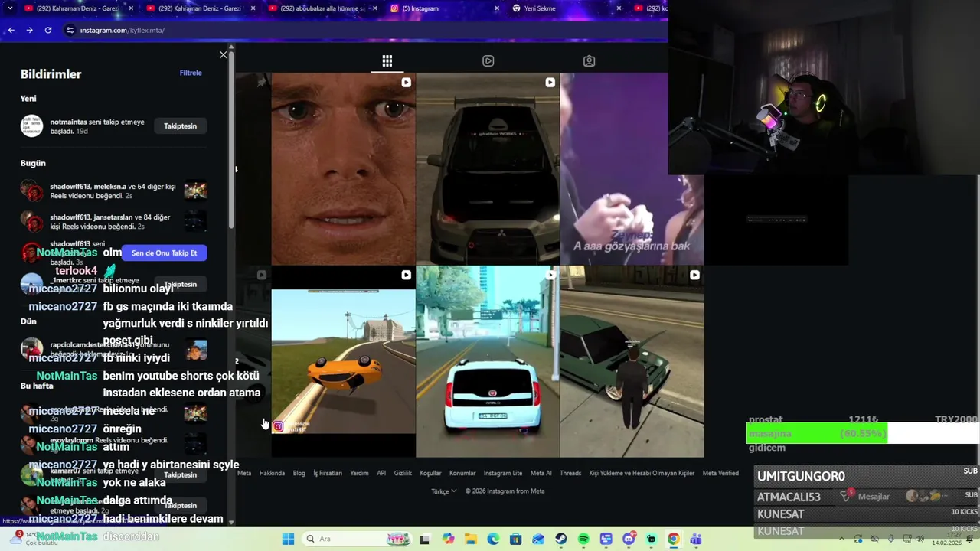
Task: Open the Meta Verified footer link
Action: click(720, 473)
